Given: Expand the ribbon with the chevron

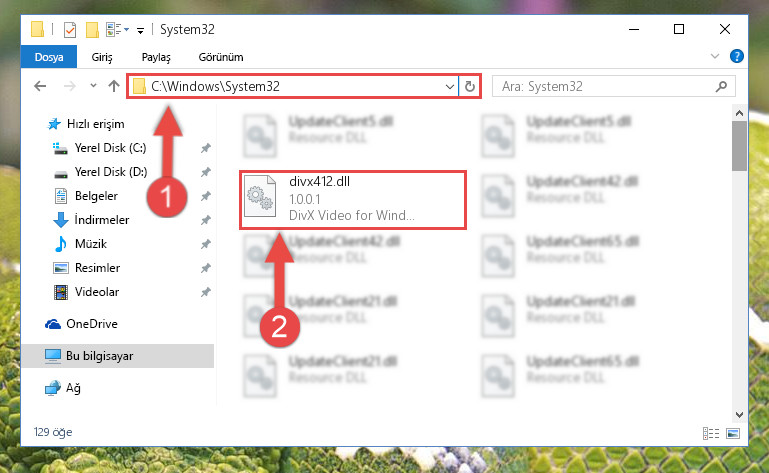Looking at the screenshot, I should click(715, 56).
